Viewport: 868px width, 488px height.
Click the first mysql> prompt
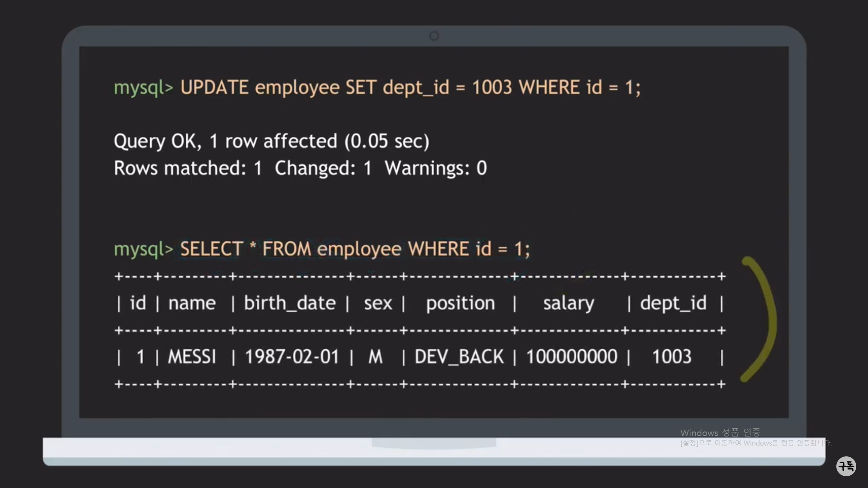143,88
